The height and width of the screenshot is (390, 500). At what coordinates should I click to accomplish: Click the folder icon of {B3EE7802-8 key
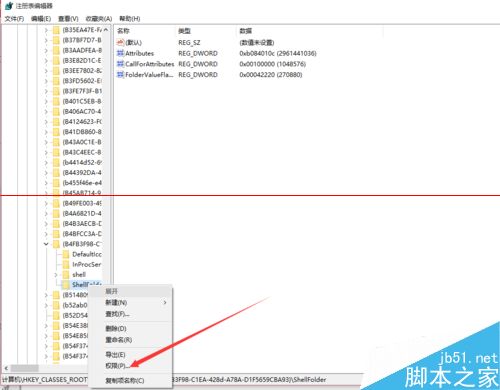click(x=56, y=71)
